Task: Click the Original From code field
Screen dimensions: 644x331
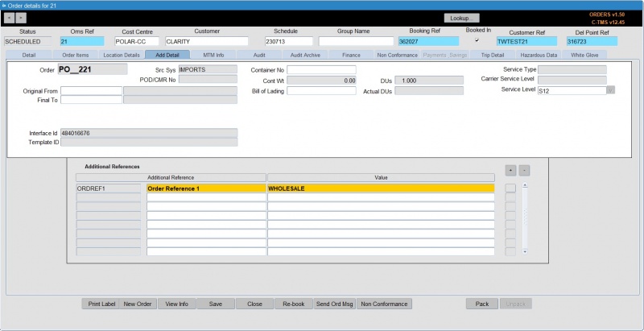Action: click(91, 91)
